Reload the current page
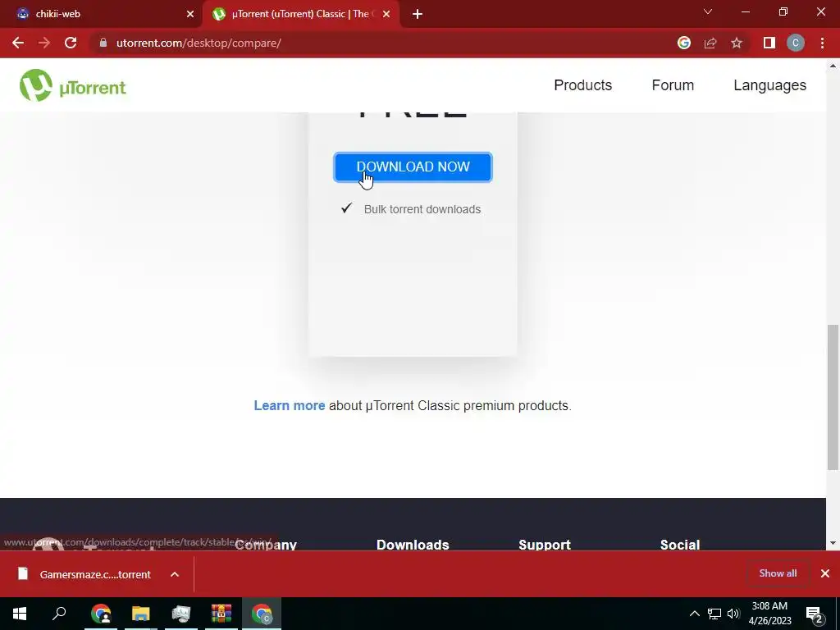 click(71, 43)
